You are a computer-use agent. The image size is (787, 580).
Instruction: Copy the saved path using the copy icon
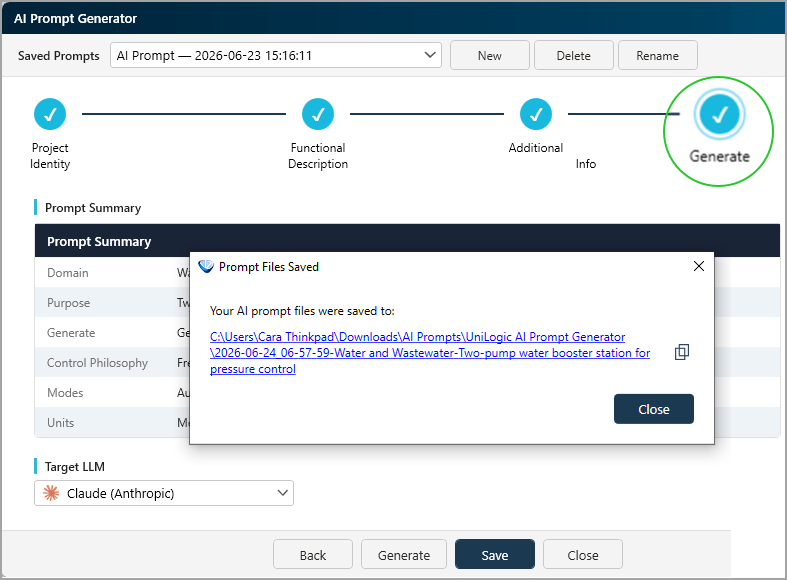pyautogui.click(x=682, y=352)
